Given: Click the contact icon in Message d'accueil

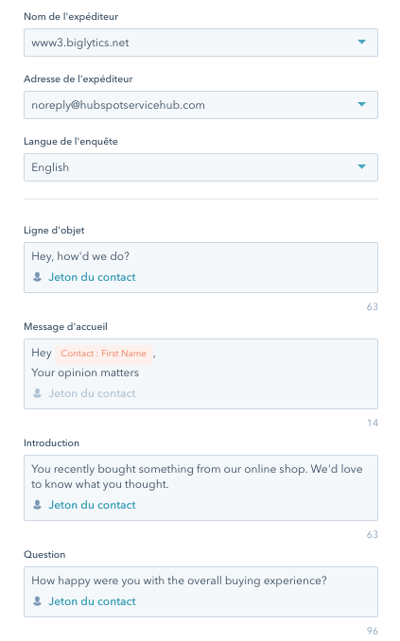Looking at the screenshot, I should coord(37,393).
